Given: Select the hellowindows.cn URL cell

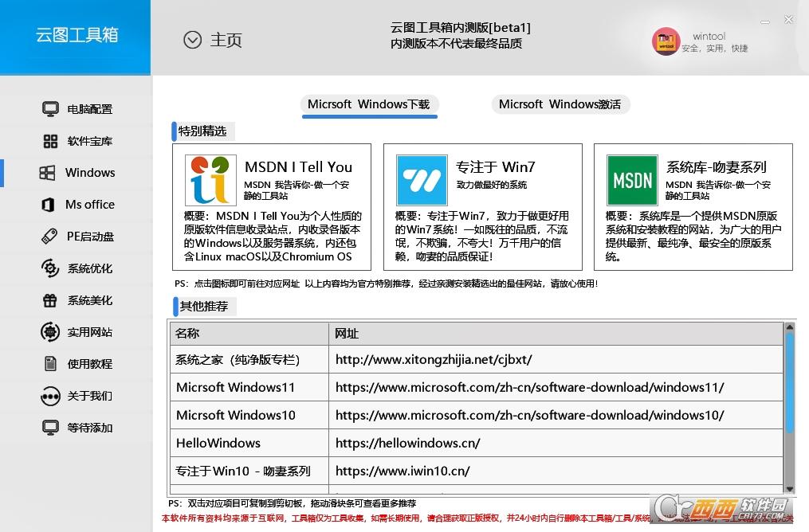Looking at the screenshot, I should click(556, 443).
